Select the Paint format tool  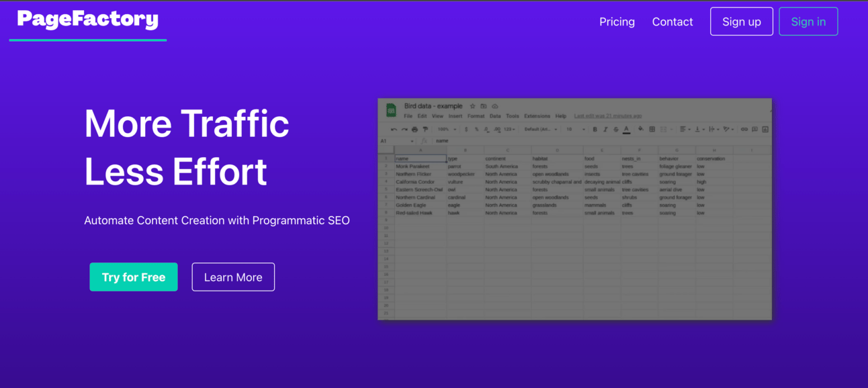[425, 130]
